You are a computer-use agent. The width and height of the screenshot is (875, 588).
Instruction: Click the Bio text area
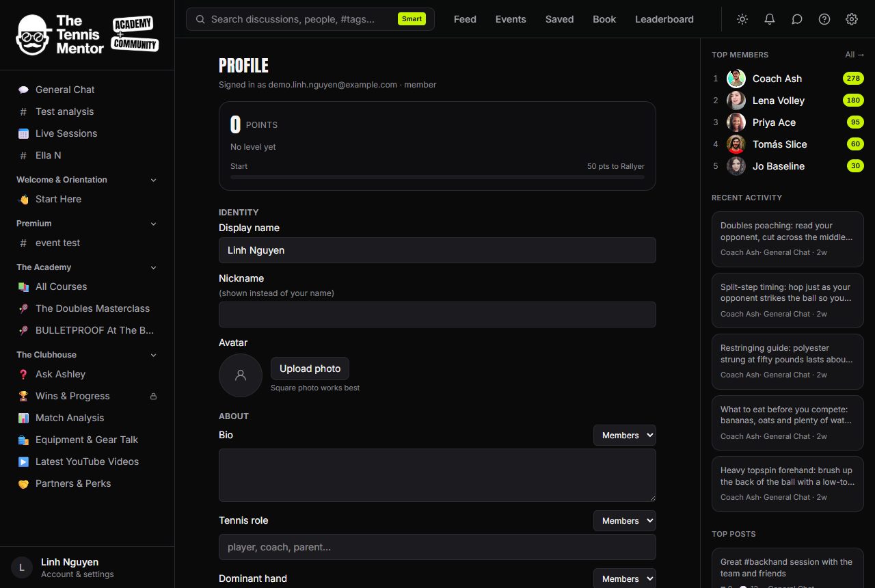(x=437, y=475)
